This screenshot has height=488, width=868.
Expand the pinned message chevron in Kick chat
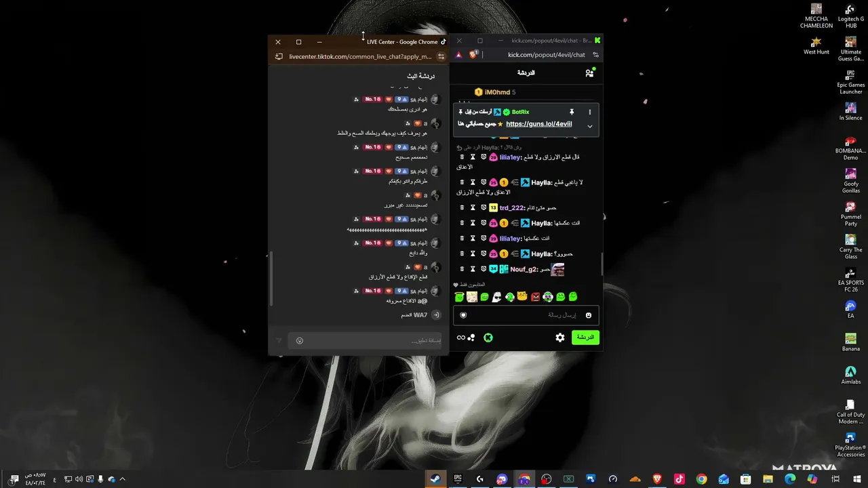point(590,126)
